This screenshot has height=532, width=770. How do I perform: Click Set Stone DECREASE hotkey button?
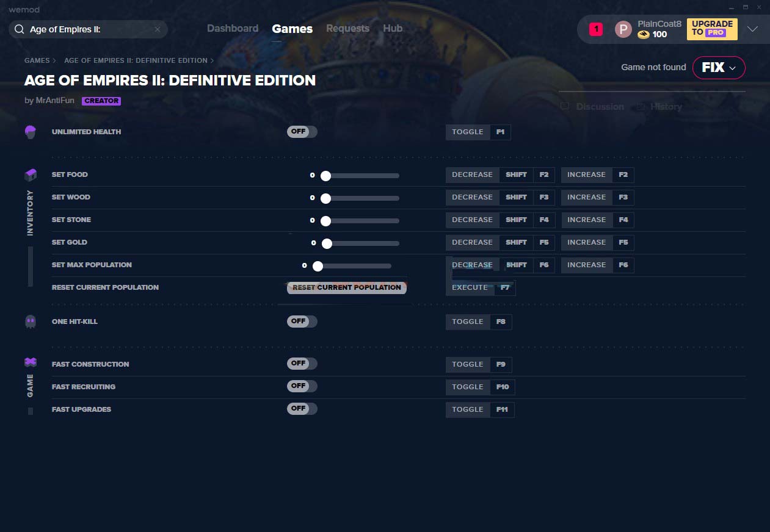[x=500, y=220]
